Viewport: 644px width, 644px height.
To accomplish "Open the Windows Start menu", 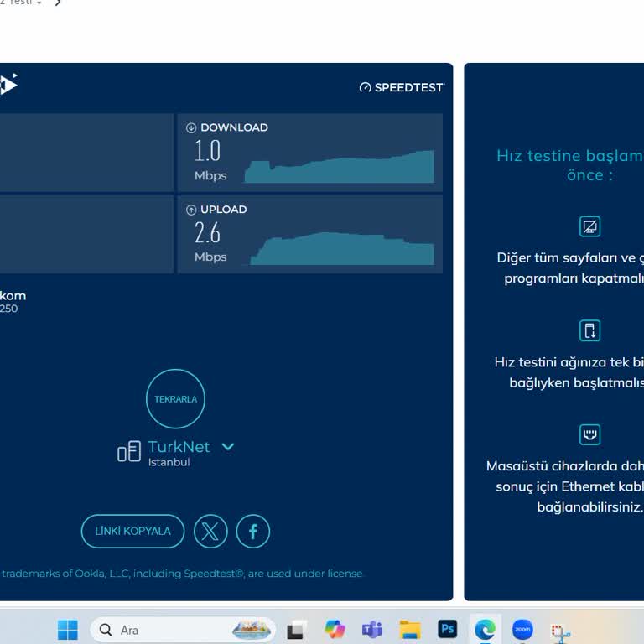I will click(x=67, y=630).
